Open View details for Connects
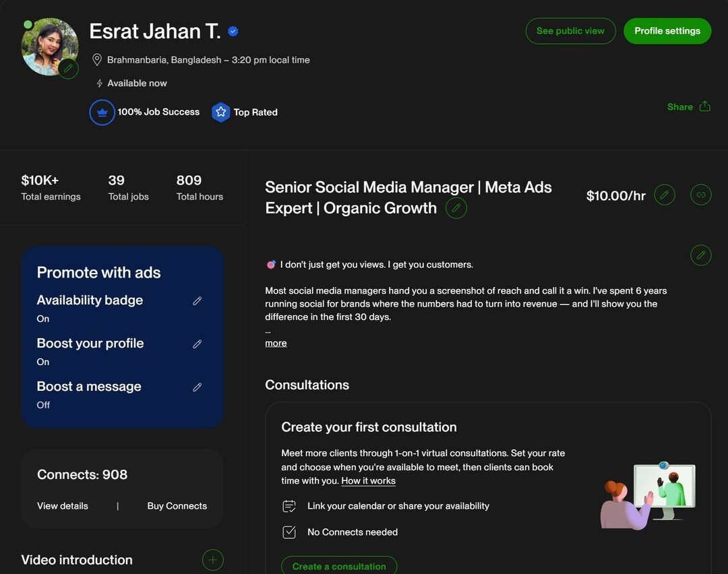The width and height of the screenshot is (728, 574). pos(63,506)
